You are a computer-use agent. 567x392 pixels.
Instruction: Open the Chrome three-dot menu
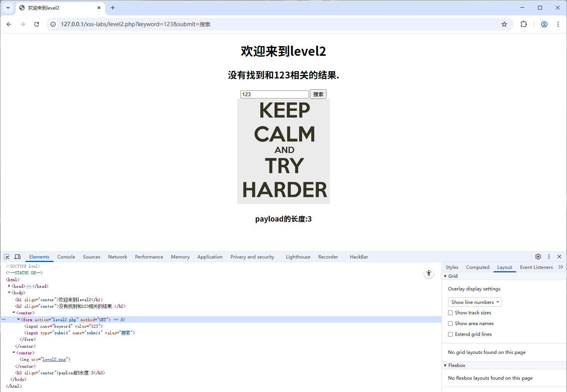coord(558,24)
